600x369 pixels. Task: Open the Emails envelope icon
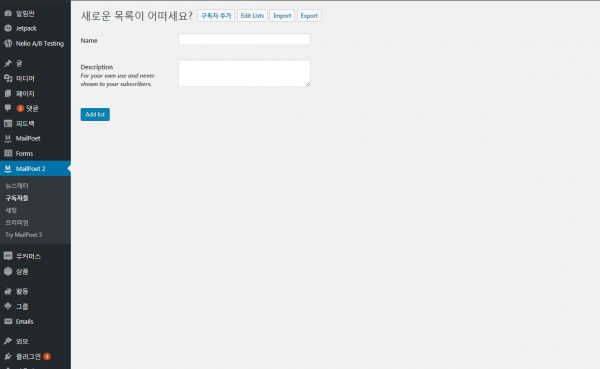(x=8, y=321)
